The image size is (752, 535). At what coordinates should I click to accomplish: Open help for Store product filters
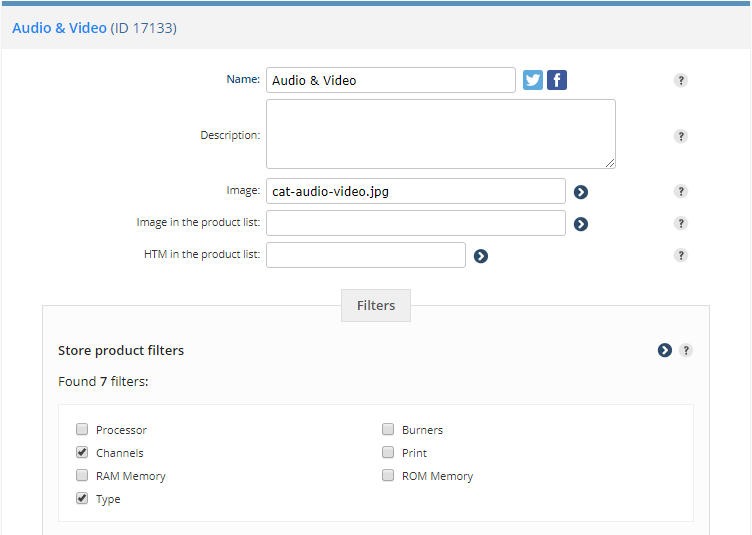[x=686, y=350]
